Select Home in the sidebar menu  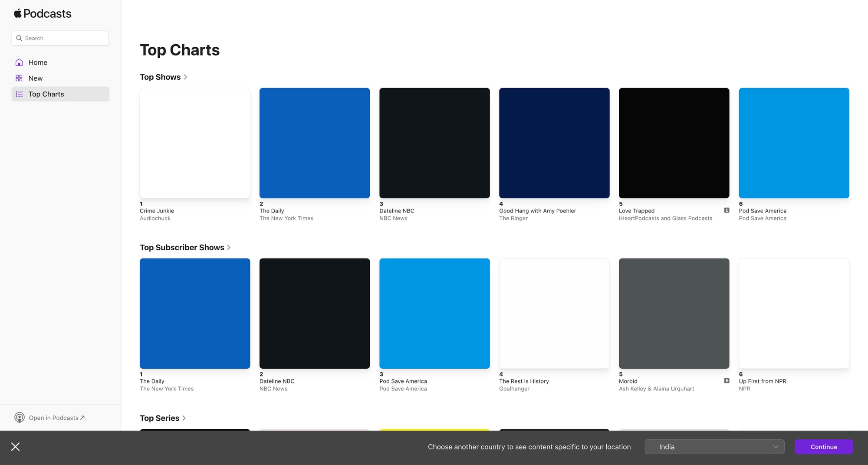38,62
